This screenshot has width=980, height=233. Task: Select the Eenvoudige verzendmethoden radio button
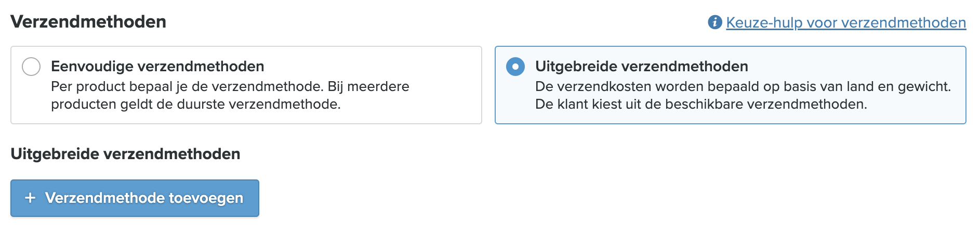31,67
